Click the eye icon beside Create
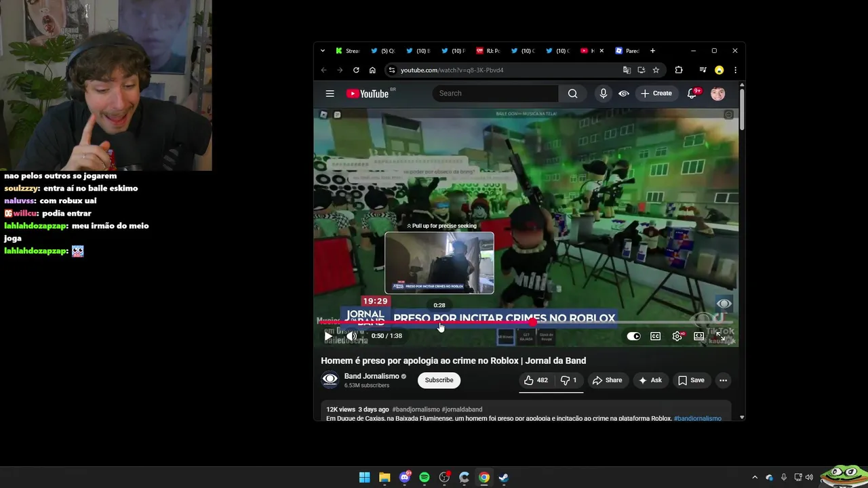This screenshot has width=868, height=488. pyautogui.click(x=624, y=94)
